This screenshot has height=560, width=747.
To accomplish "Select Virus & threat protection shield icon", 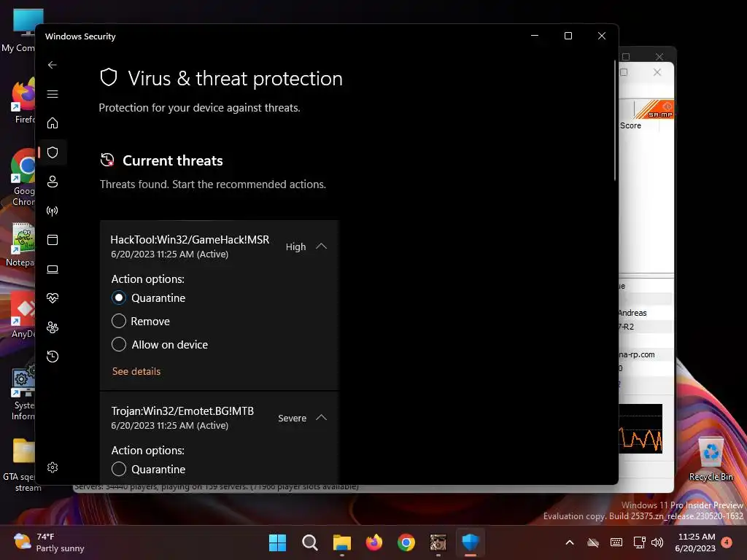I will point(53,152).
